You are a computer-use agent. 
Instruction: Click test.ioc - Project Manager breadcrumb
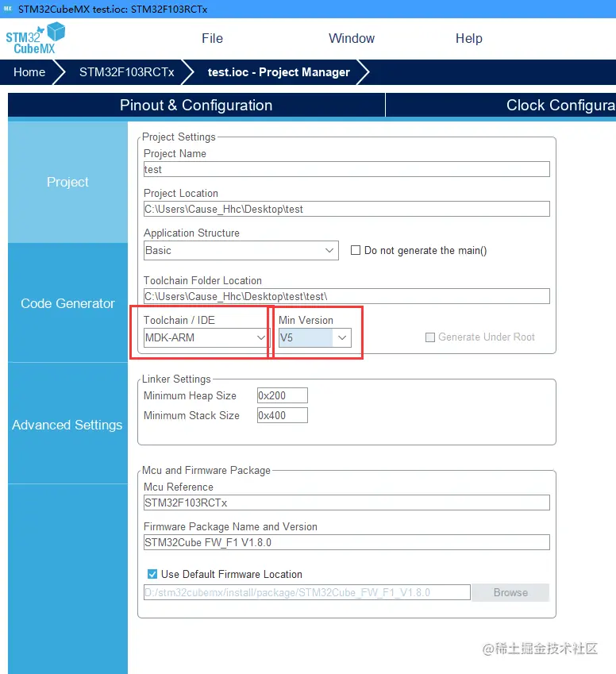click(279, 71)
